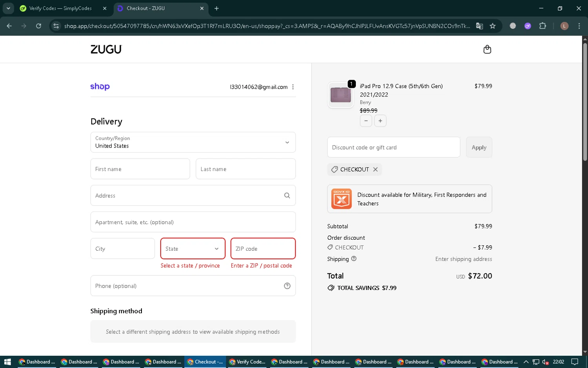Click the TOTAL SAVINGS $7.99 text

coord(367,288)
